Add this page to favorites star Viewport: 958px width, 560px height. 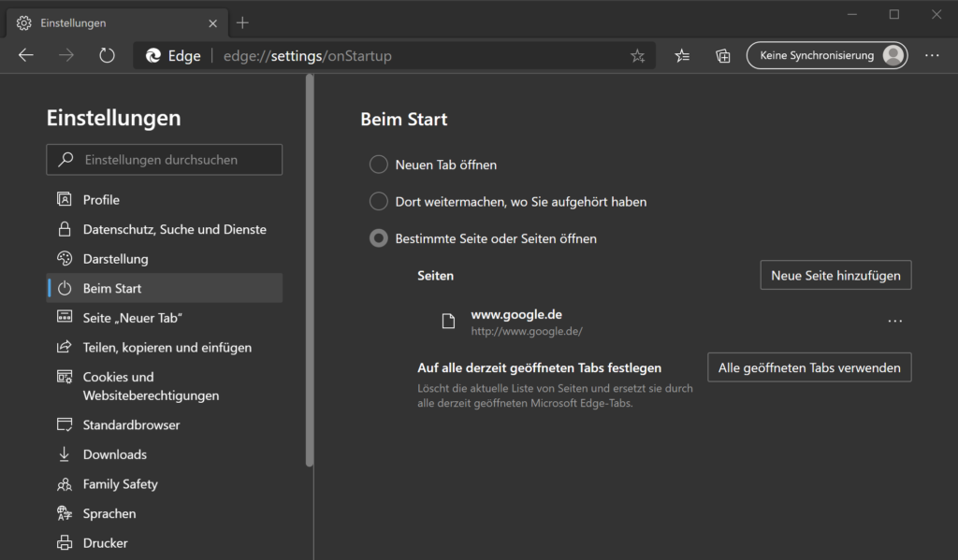click(x=638, y=56)
